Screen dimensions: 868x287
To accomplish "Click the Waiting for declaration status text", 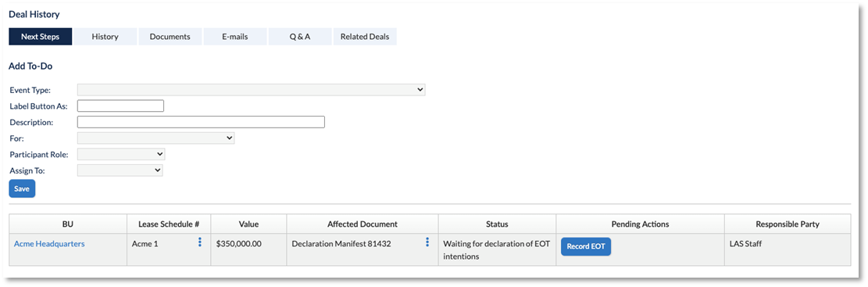I will point(497,250).
